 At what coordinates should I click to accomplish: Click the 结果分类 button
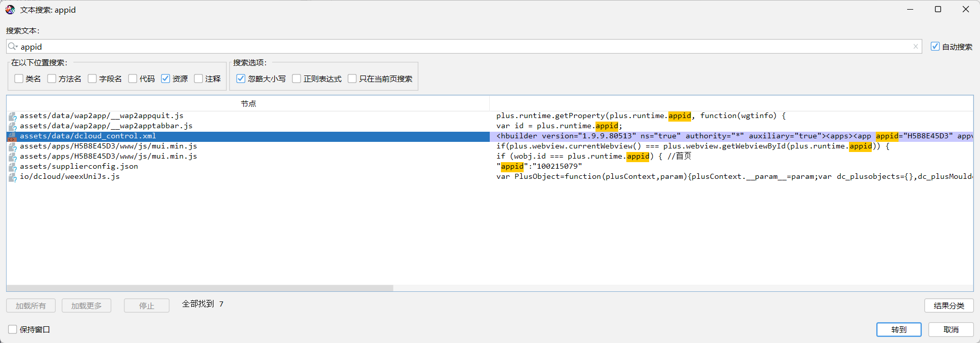pyautogui.click(x=949, y=306)
